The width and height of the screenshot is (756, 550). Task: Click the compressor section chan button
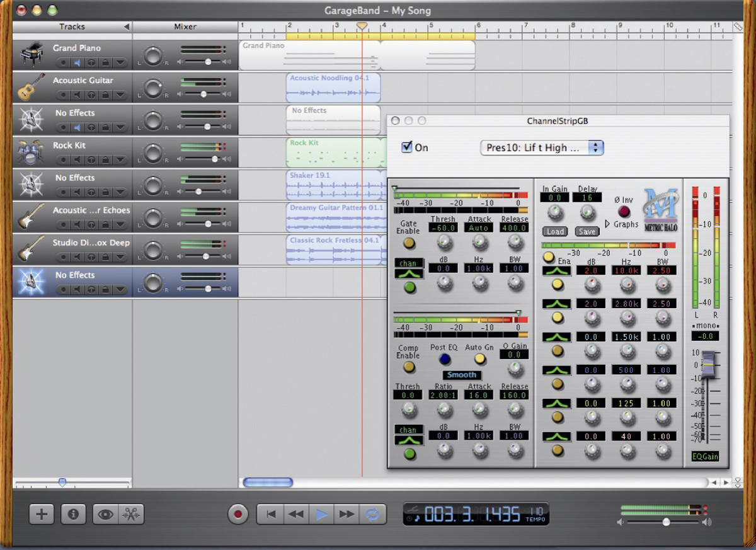(408, 430)
